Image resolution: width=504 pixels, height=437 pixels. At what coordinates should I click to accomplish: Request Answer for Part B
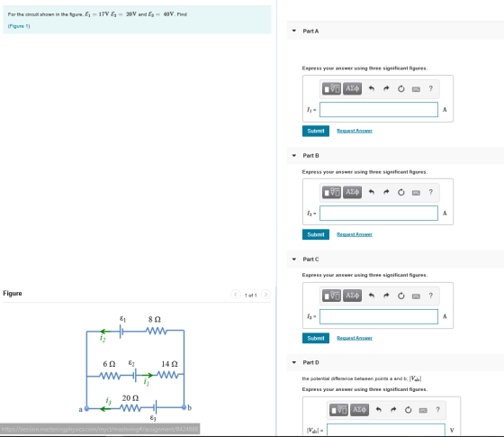pyautogui.click(x=355, y=234)
